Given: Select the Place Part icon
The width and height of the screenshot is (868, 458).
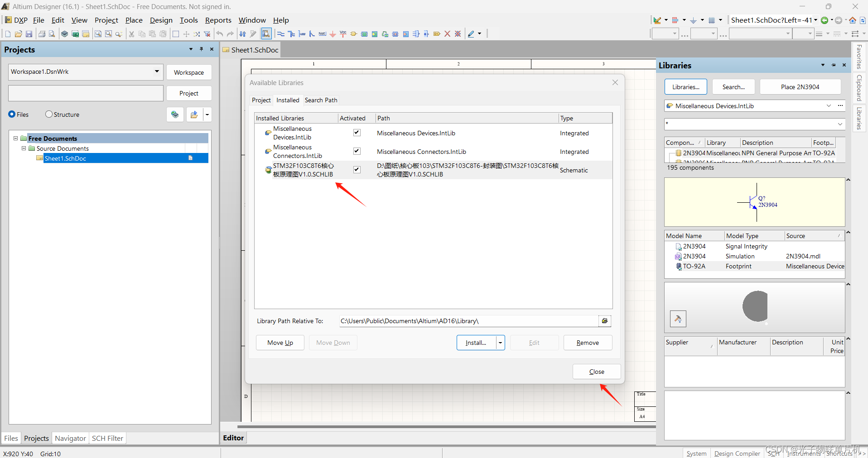Looking at the screenshot, I should 354,34.
